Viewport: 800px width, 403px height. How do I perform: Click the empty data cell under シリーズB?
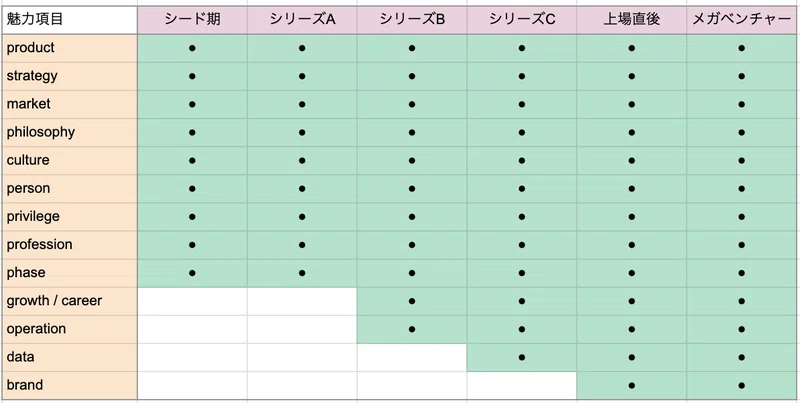pos(412,357)
